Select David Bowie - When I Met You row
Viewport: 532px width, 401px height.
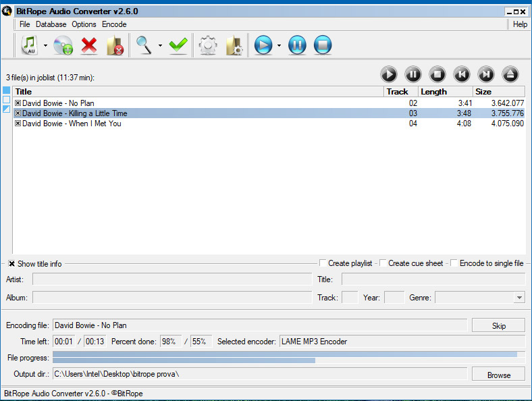point(72,124)
